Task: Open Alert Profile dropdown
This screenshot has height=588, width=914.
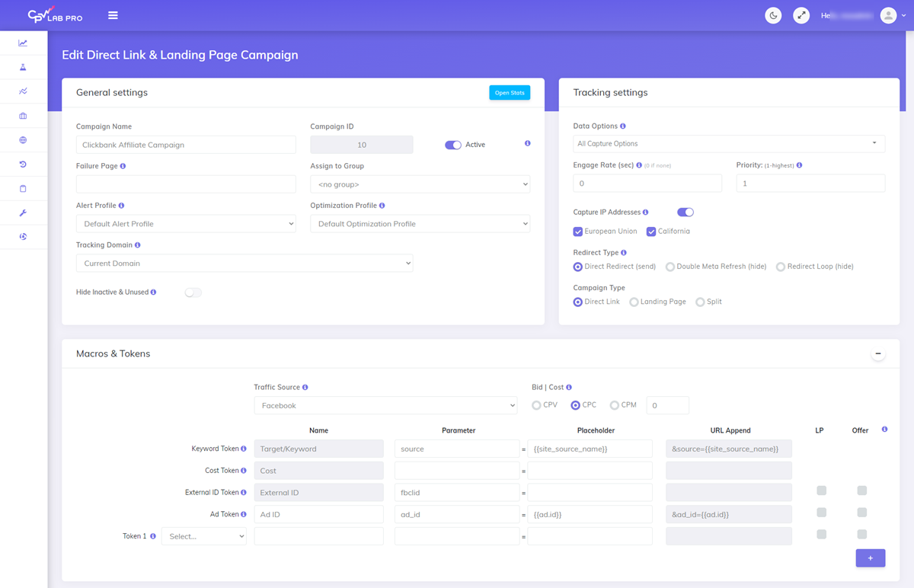Action: coord(186,224)
